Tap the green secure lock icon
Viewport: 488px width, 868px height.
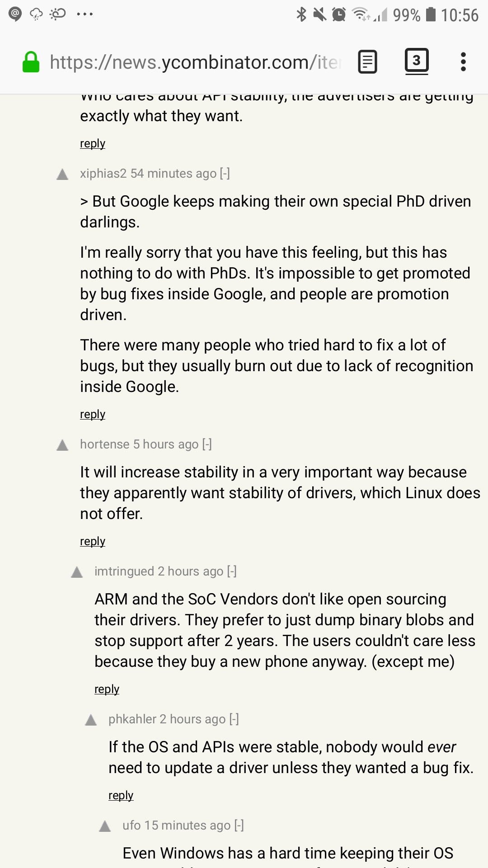(31, 62)
